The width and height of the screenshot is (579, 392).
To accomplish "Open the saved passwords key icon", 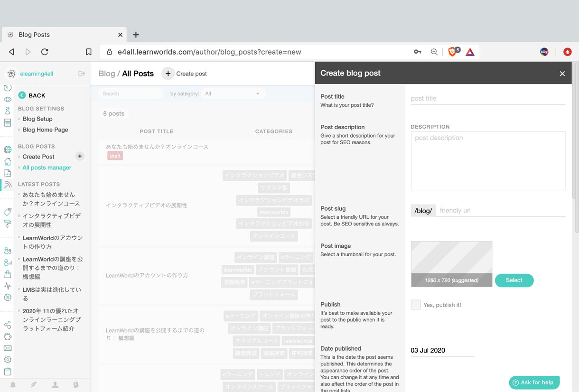I will click(x=418, y=52).
